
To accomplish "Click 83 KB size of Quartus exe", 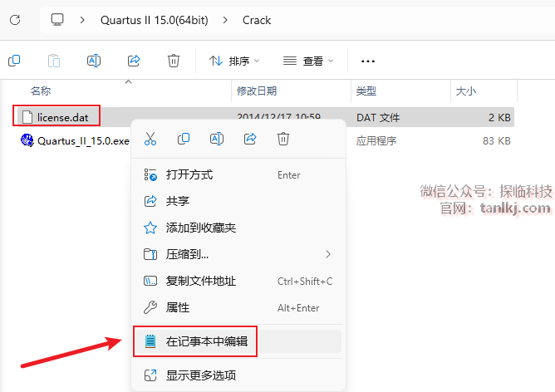I will click(x=497, y=141).
